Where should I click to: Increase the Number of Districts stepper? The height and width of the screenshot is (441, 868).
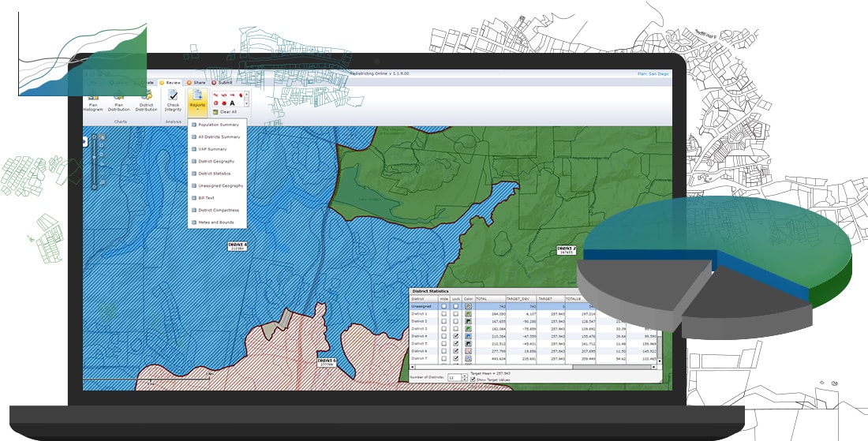(x=464, y=376)
